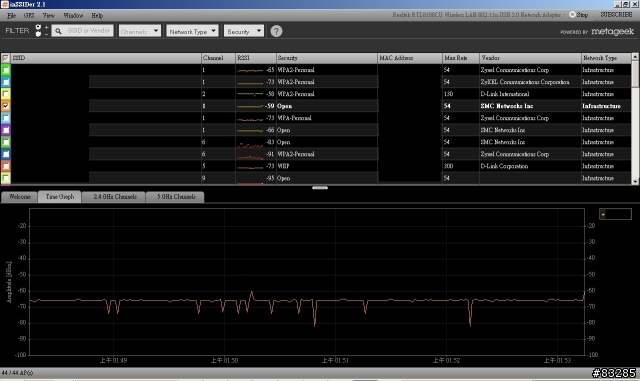Image resolution: width=640 pixels, height=381 pixels.
Task: Select the Time Graph tab
Action: 60,197
